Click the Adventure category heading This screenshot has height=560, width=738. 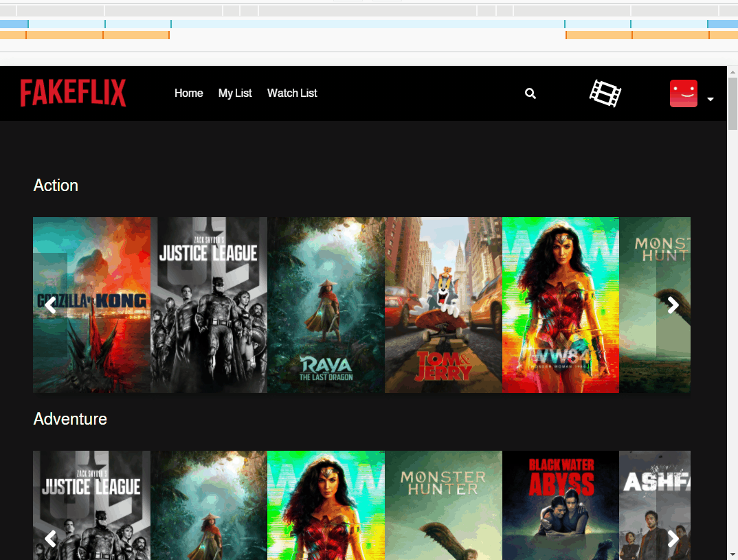[x=70, y=419]
